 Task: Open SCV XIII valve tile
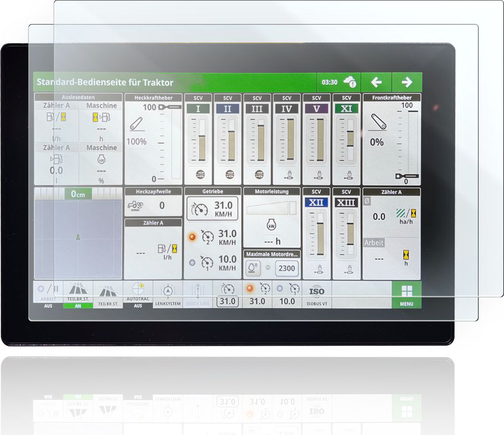[x=346, y=234]
